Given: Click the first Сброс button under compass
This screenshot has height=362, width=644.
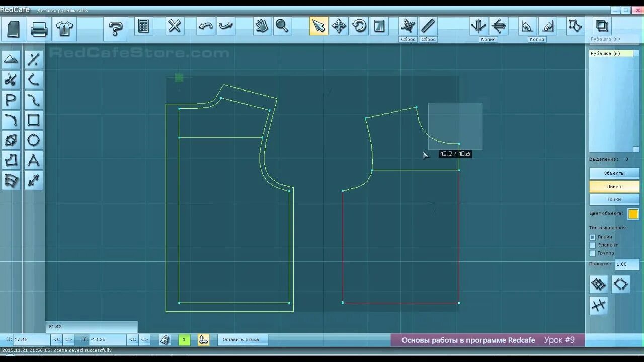Looking at the screenshot, I should point(408,39).
